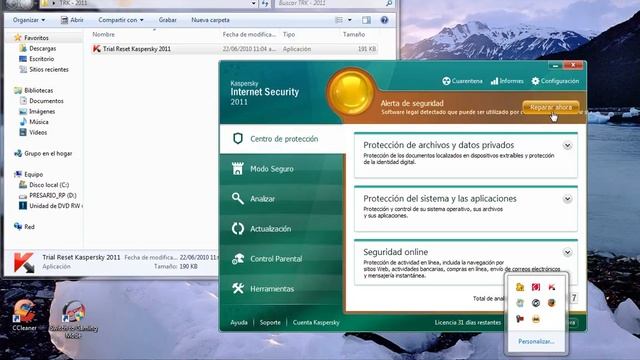Select Grupo en el hogar

[x=48, y=153]
